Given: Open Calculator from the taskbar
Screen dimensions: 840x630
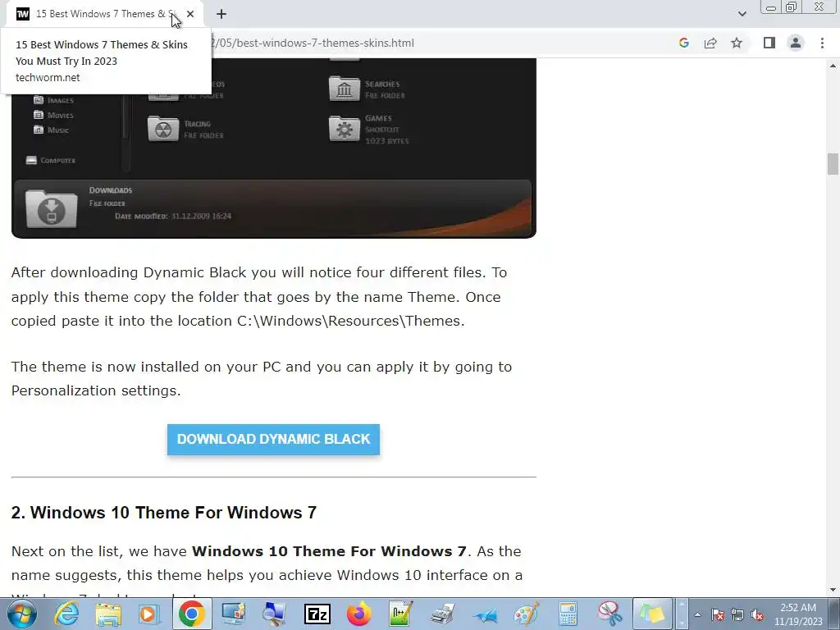Looking at the screenshot, I should point(568,614).
